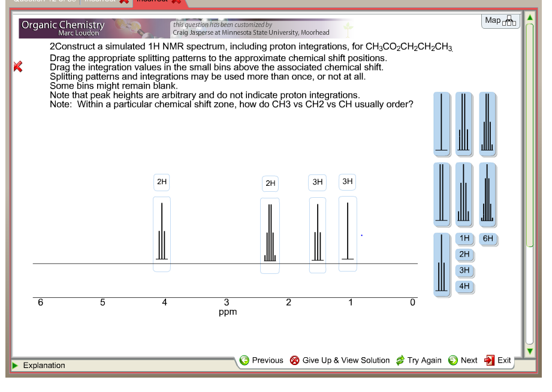Image resolution: width=552 pixels, height=392 pixels.
Task: Click the scrollbar down arrow
Action: point(530,351)
